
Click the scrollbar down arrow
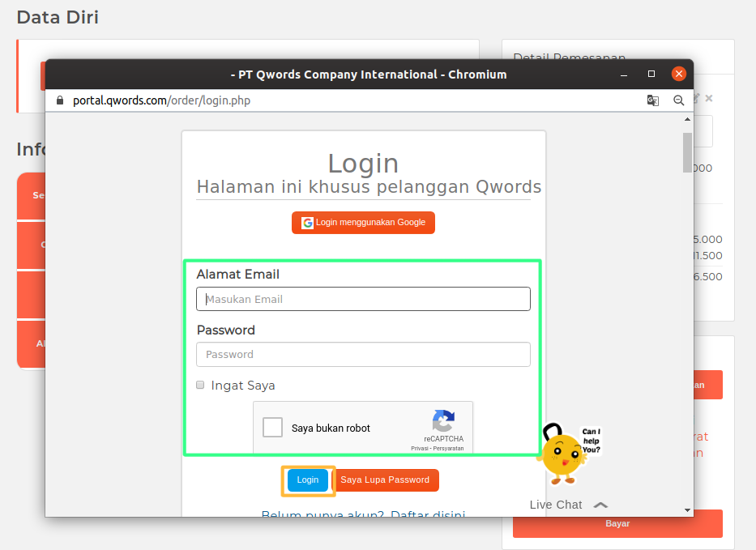[687, 510]
